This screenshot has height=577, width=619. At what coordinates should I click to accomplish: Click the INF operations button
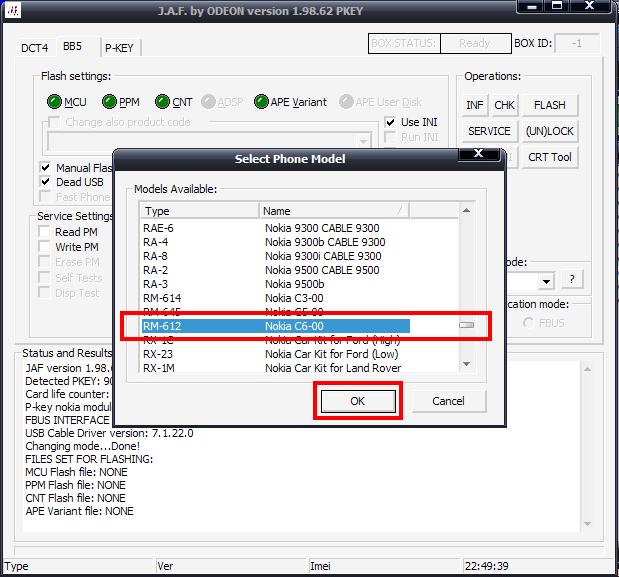coord(475,105)
